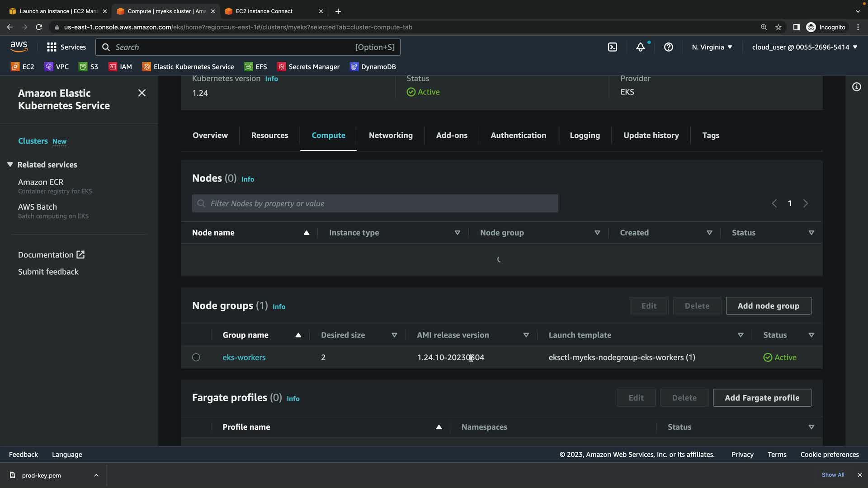The image size is (868, 488).
Task: Open AWS CloudShell icon in header
Action: (x=612, y=47)
